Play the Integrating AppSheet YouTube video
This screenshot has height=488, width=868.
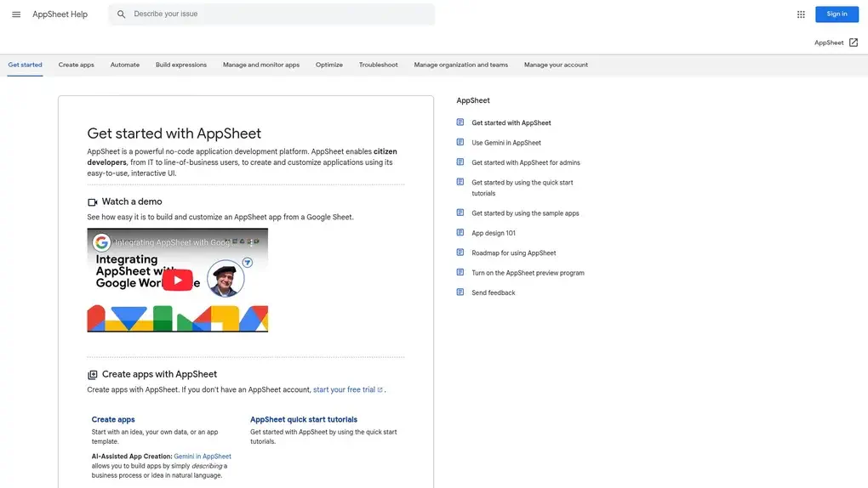point(177,280)
